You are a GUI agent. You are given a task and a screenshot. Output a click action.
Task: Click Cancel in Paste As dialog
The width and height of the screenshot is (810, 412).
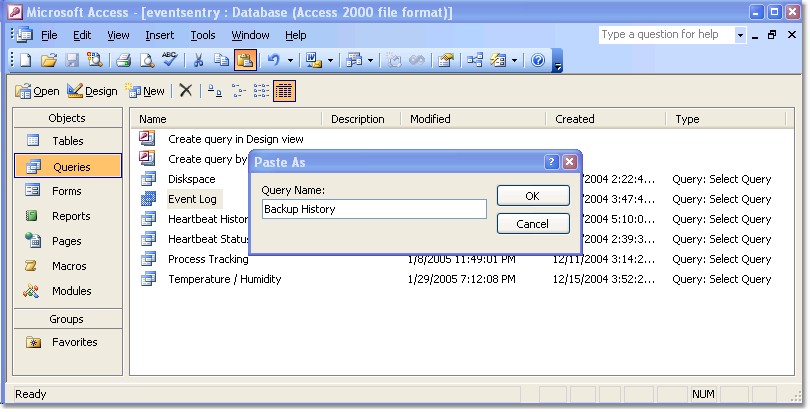(x=533, y=224)
